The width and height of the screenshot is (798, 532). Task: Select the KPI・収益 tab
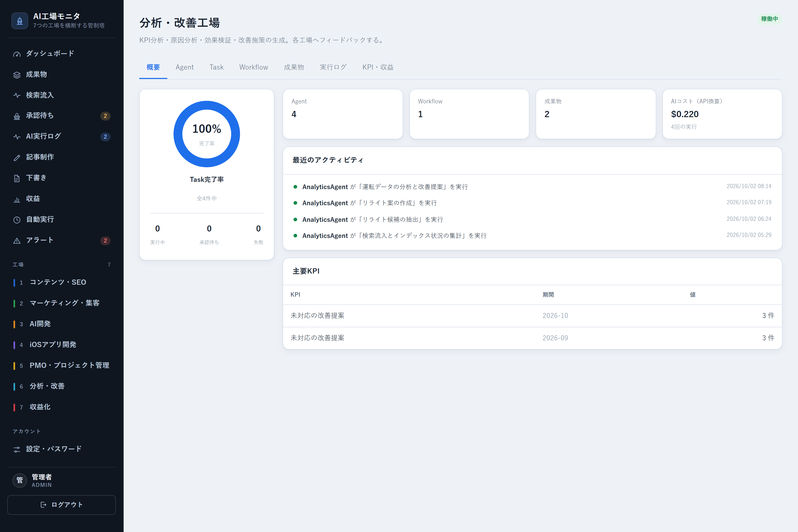coord(378,67)
